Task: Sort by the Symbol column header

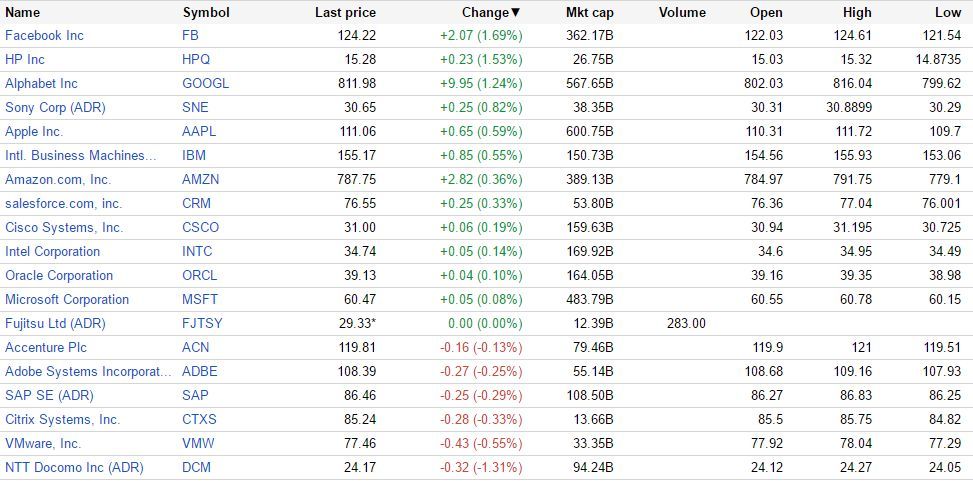Action: coord(206,13)
